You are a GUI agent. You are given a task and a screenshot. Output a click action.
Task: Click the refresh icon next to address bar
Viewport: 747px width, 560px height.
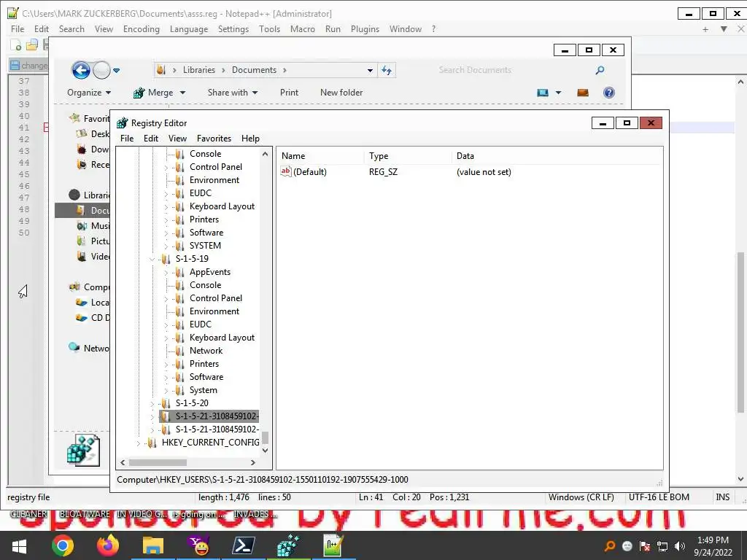click(x=387, y=71)
